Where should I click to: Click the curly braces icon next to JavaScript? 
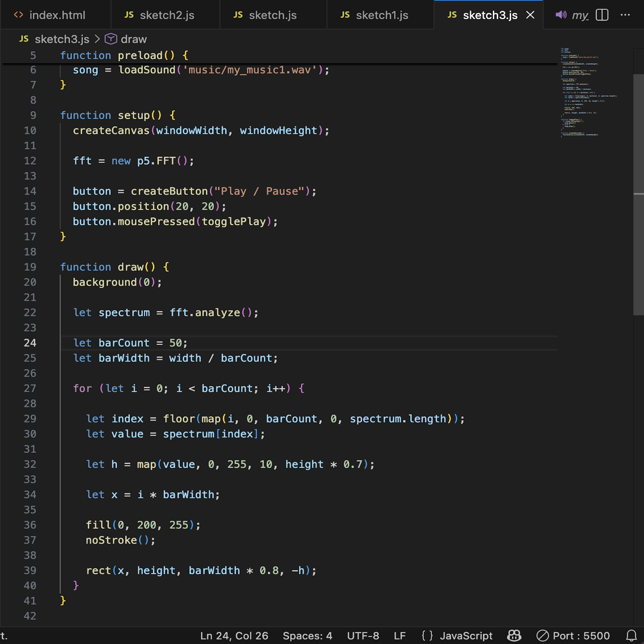427,636
